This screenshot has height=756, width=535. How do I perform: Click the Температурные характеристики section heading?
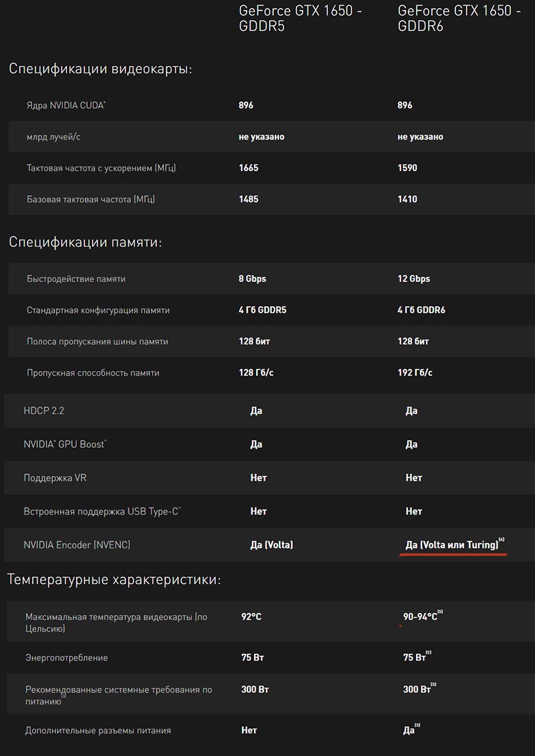click(114, 580)
